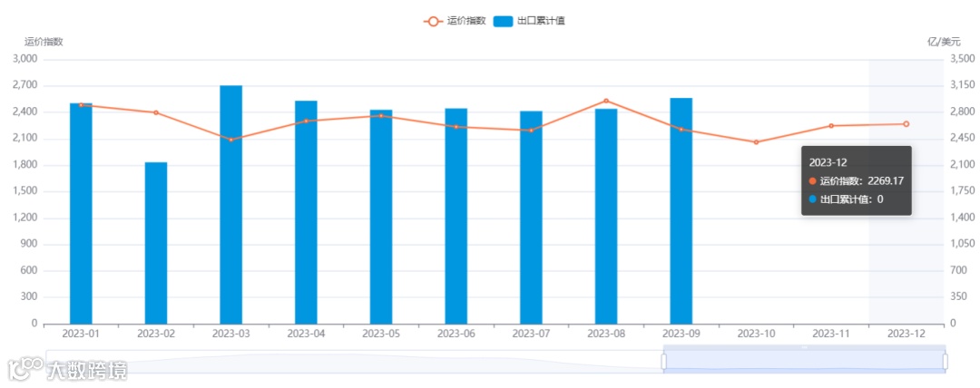
Task: Click the 3,500 right axis value
Action: point(962,59)
